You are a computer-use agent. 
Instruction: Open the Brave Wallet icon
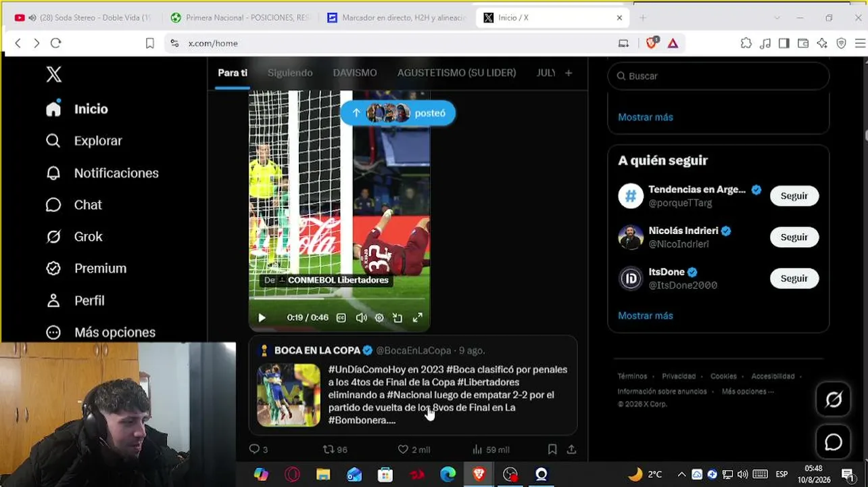point(803,43)
